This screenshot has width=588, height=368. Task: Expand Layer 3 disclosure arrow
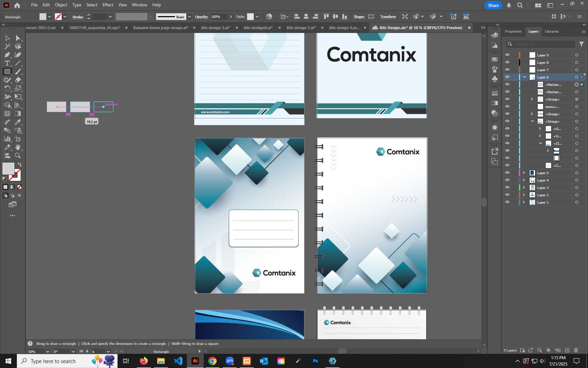point(524,188)
